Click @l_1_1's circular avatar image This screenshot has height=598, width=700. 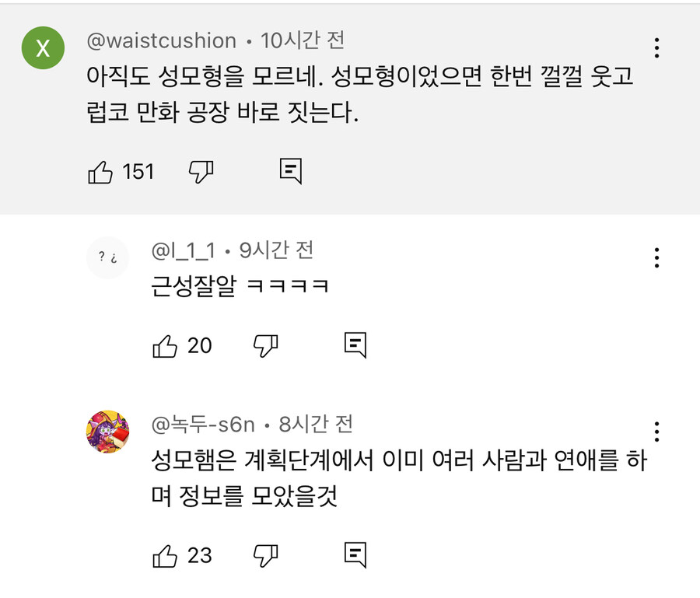(x=107, y=257)
